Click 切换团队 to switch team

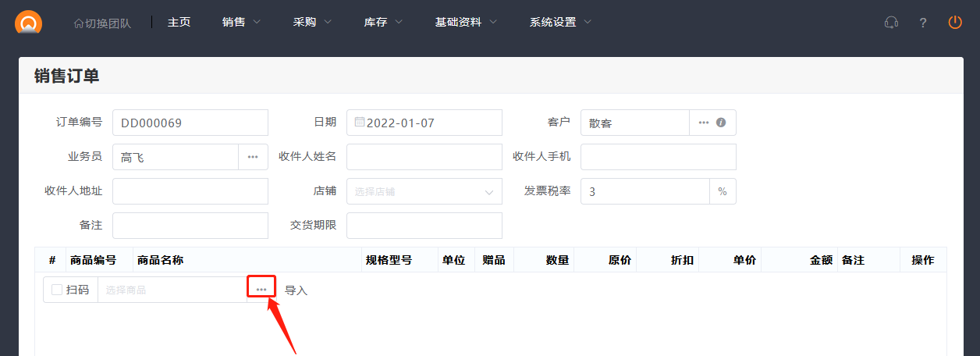point(102,23)
